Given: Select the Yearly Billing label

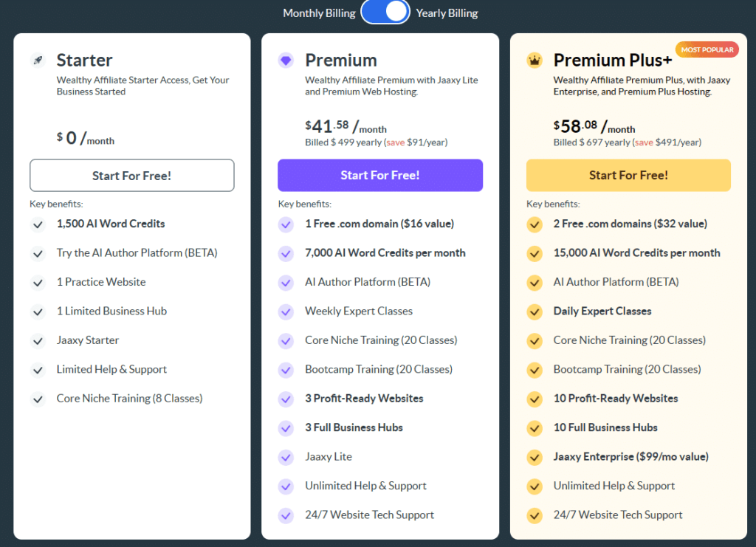Looking at the screenshot, I should [447, 13].
